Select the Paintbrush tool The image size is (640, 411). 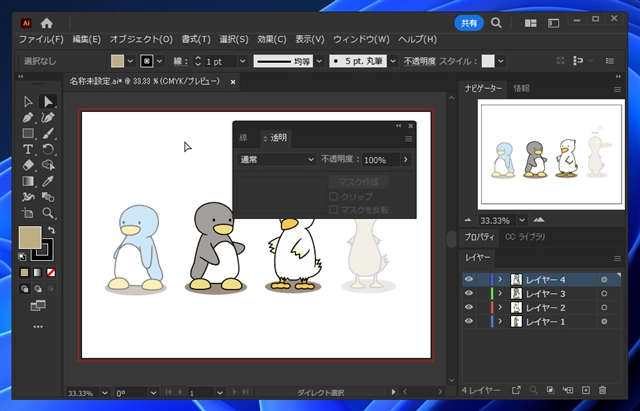click(48, 133)
